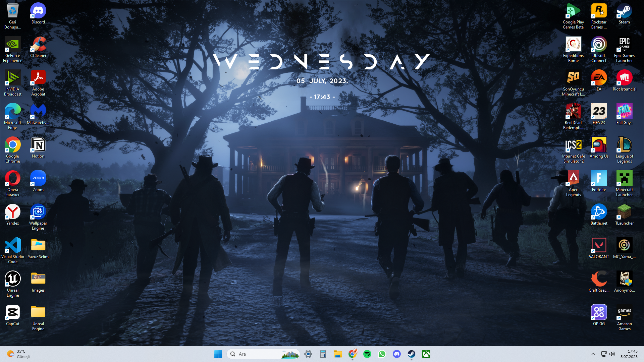Open the yellow Unreal Engine folder
Screen dimensions: 644x362
click(x=38, y=318)
